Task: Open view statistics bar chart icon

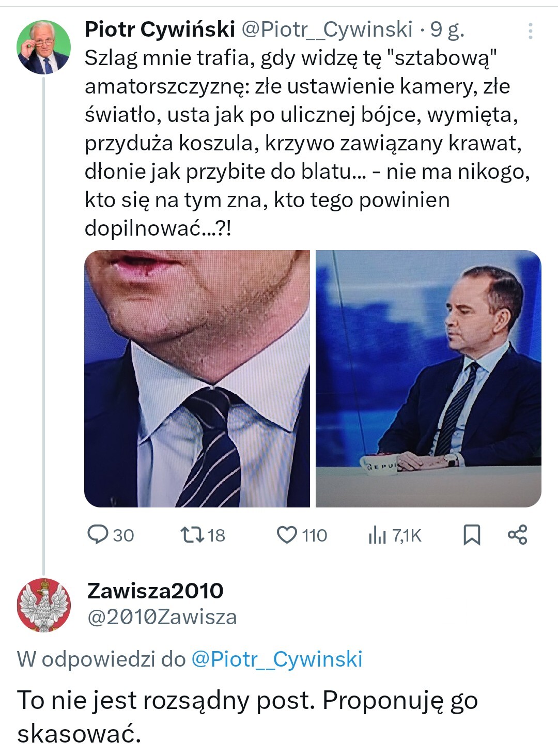Action: point(377,536)
